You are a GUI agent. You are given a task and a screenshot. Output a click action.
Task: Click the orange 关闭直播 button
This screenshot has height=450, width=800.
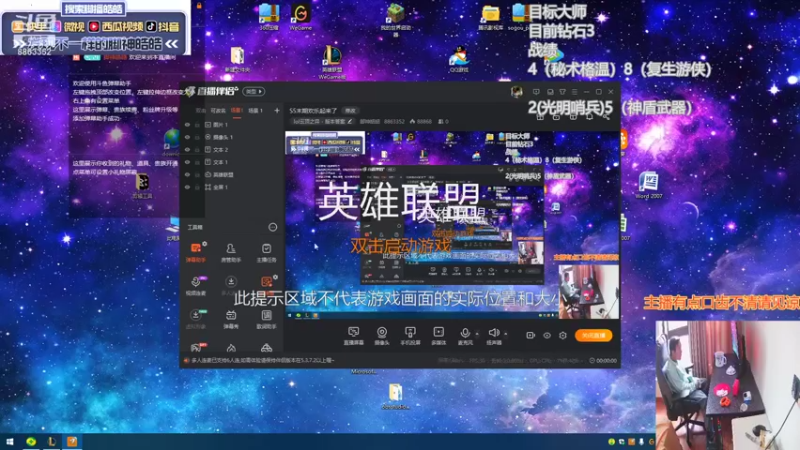coord(593,335)
